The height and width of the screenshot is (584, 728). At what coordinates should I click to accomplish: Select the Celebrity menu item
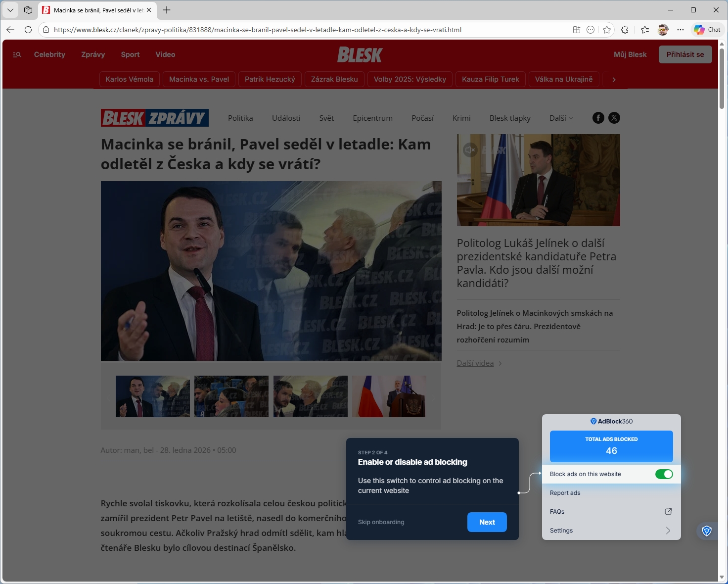(x=49, y=54)
